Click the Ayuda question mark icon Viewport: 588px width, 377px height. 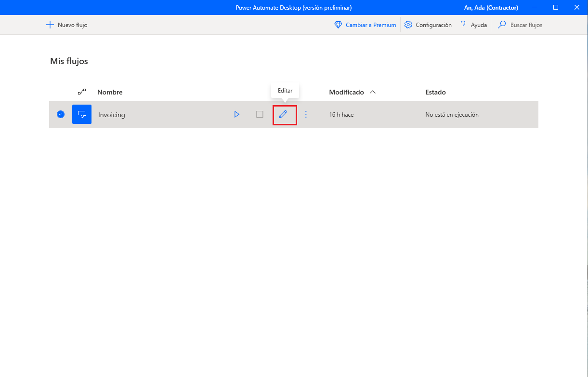coord(463,25)
